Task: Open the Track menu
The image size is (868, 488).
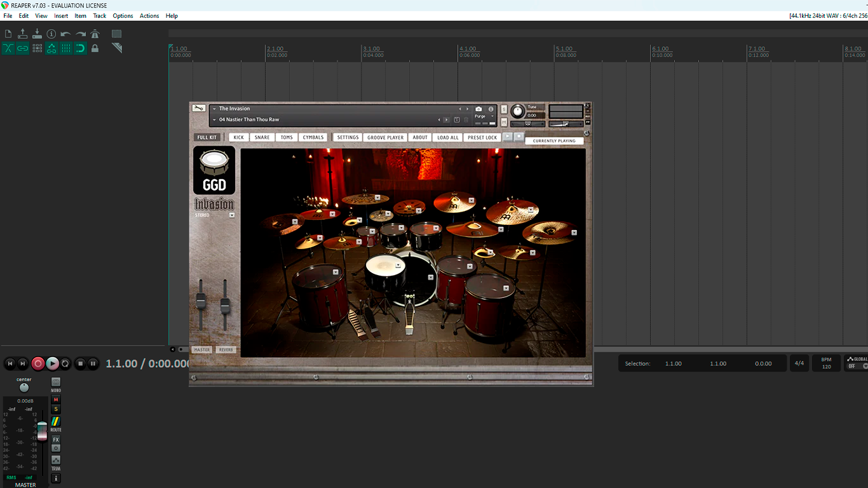Action: [100, 16]
